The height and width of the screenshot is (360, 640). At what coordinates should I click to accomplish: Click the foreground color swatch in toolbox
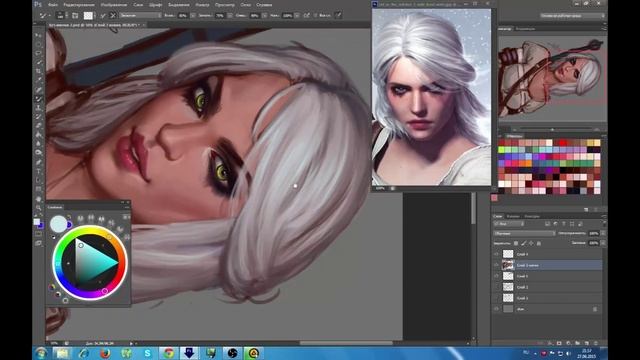point(37,222)
